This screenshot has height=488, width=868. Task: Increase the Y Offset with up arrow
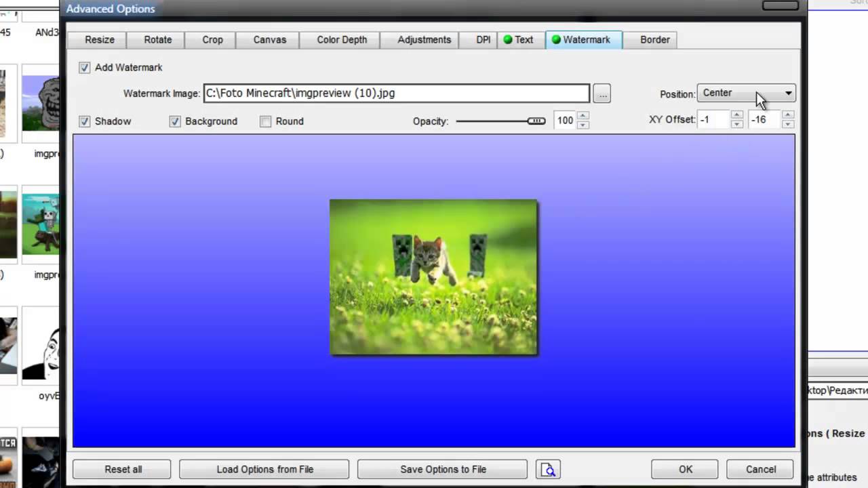point(788,115)
